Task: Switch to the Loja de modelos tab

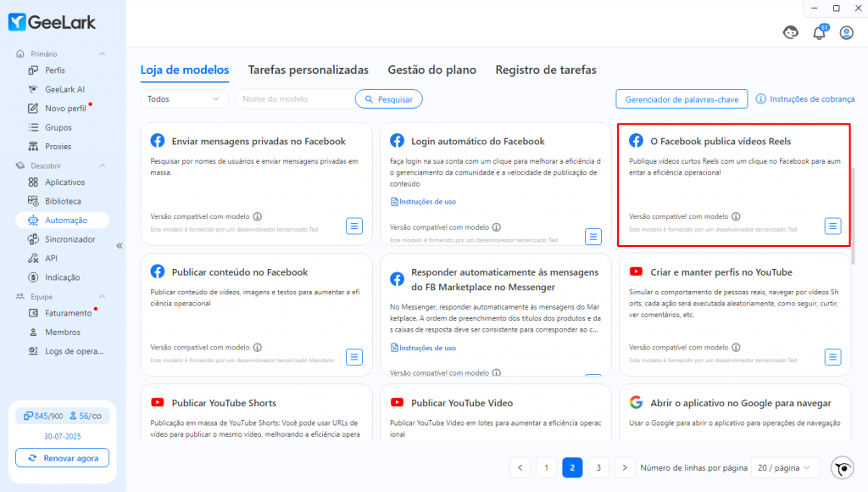Action: [x=184, y=70]
